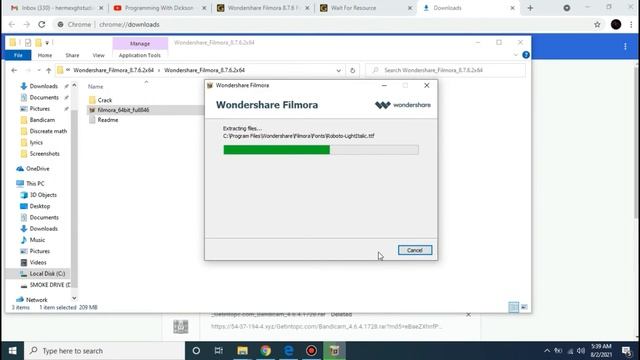Click the Filmora extraction progress bar
The width and height of the screenshot is (640, 360).
click(321, 150)
